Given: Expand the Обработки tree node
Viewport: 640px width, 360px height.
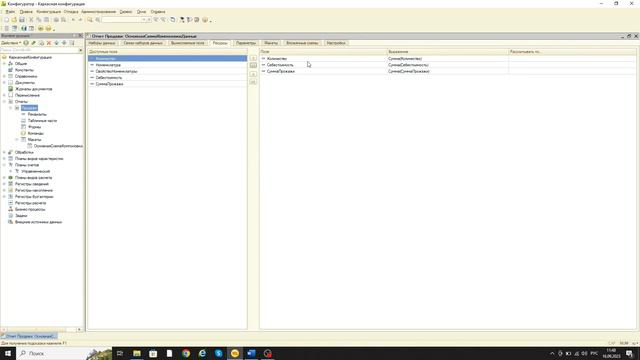Looking at the screenshot, I should click(4, 152).
